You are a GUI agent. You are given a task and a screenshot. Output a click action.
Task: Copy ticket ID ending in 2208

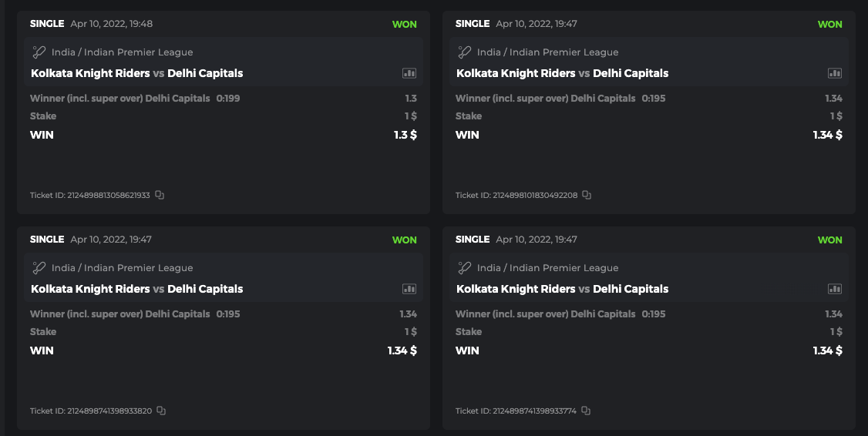(587, 195)
